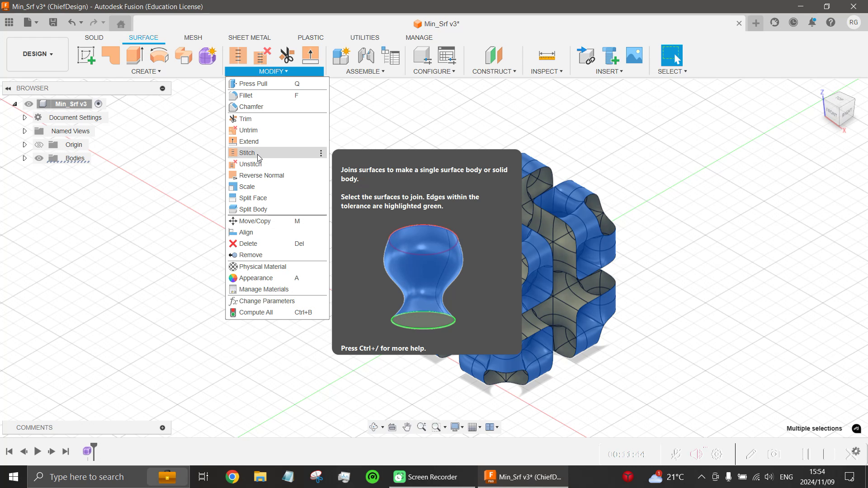Click the Look At icon in the navigation bar
The height and width of the screenshot is (488, 868).
pyautogui.click(x=392, y=427)
